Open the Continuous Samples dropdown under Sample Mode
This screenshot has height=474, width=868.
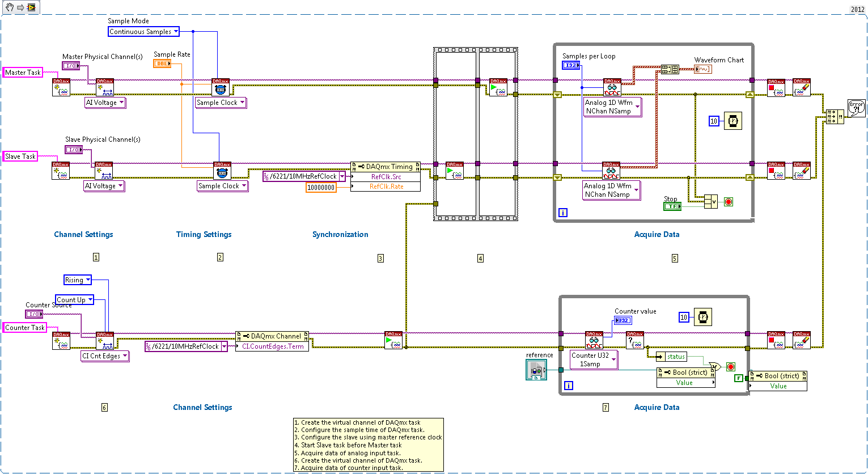tap(143, 31)
